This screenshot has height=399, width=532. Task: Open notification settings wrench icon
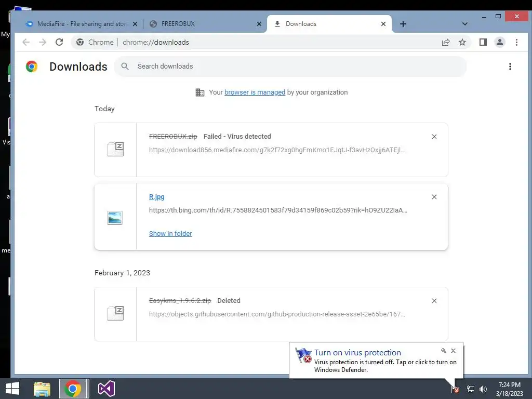click(x=444, y=351)
